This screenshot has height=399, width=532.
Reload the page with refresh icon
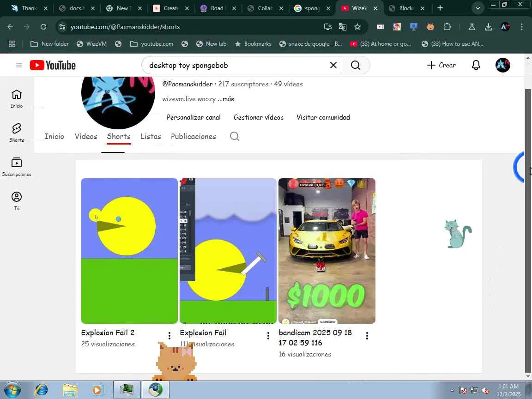pyautogui.click(x=43, y=27)
